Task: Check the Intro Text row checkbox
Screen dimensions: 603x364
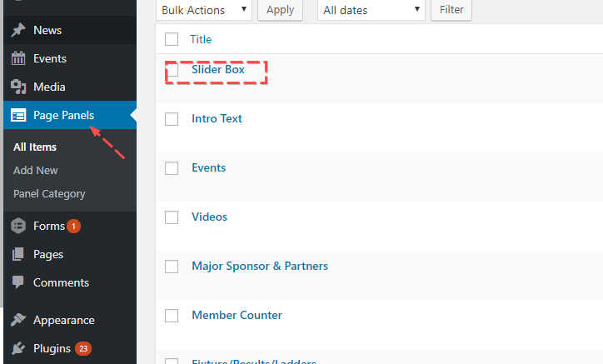Action: 172,120
